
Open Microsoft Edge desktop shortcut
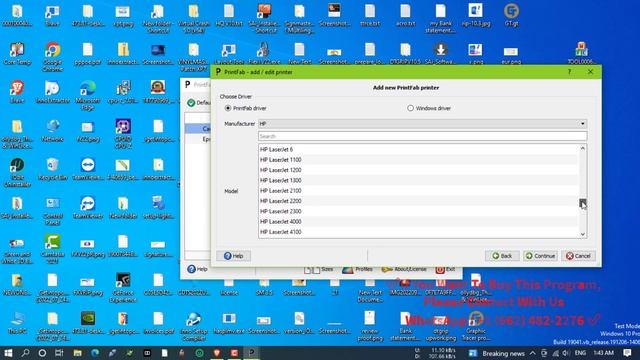[88, 95]
